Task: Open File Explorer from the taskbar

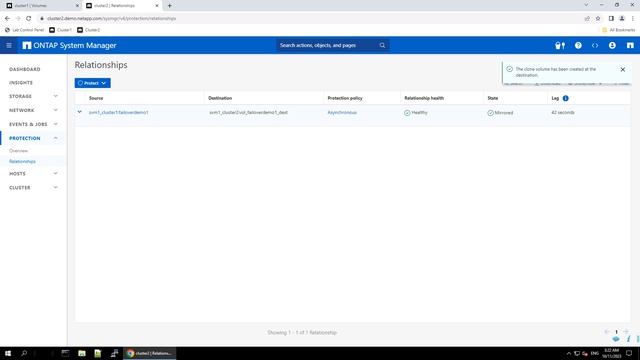Action: click(82, 353)
